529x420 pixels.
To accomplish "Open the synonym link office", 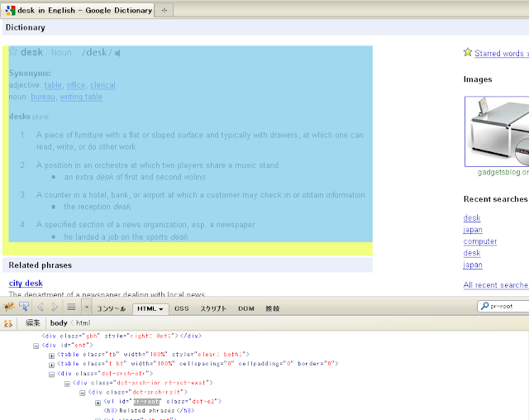I will tap(76, 85).
